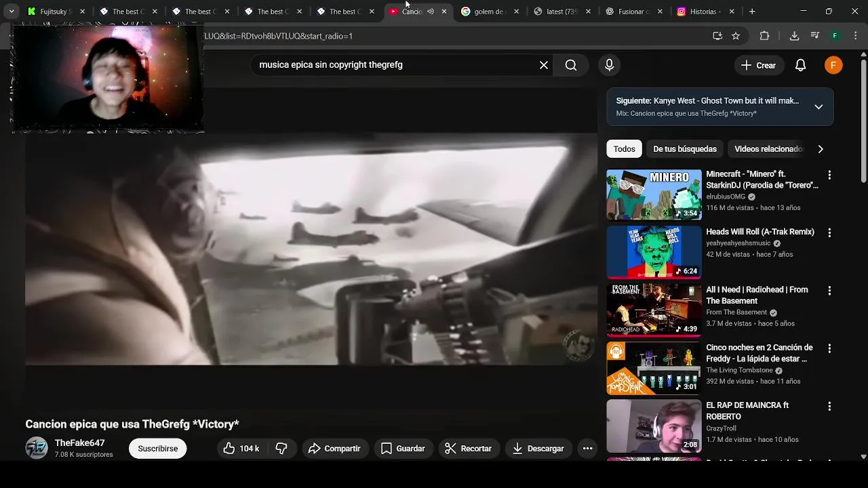Open All I Need Radiohead thumbnail

click(654, 310)
